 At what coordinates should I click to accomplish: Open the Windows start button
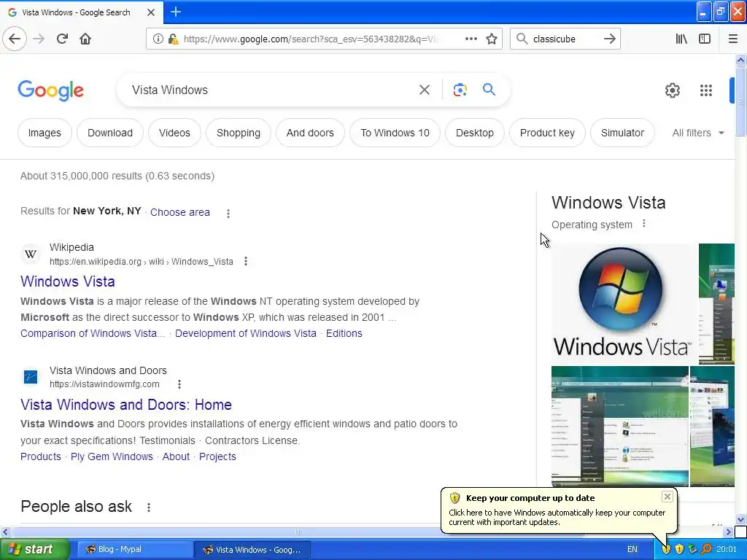pyautogui.click(x=34, y=549)
